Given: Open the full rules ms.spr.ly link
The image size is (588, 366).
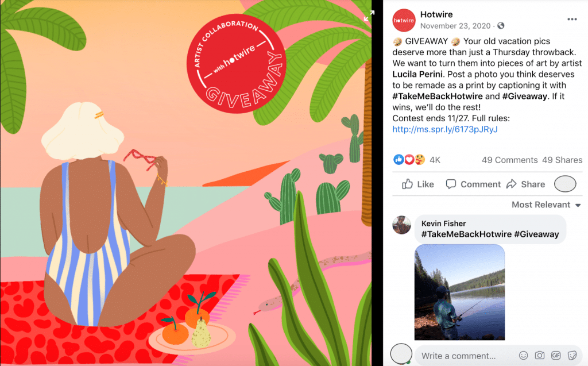Looking at the screenshot, I should (x=445, y=129).
